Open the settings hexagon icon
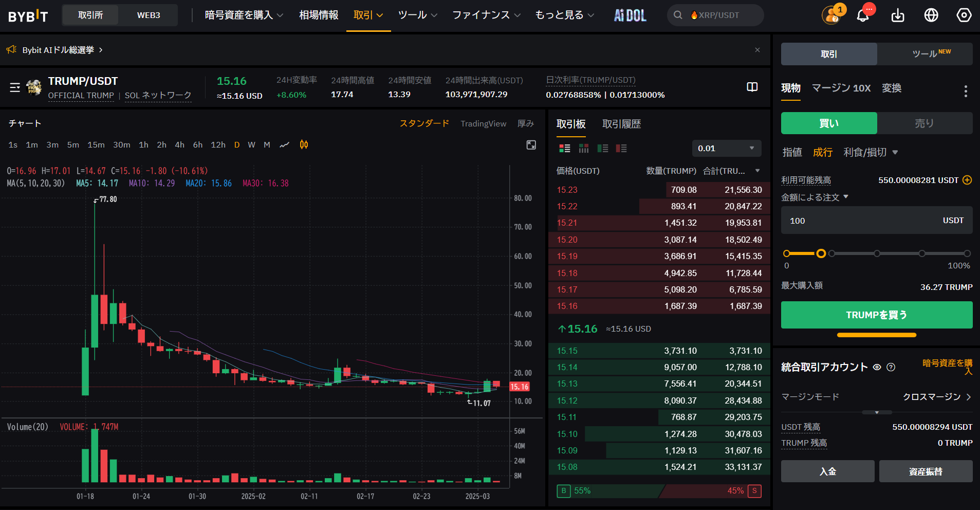Viewport: 980px width, 510px height. 964,15
